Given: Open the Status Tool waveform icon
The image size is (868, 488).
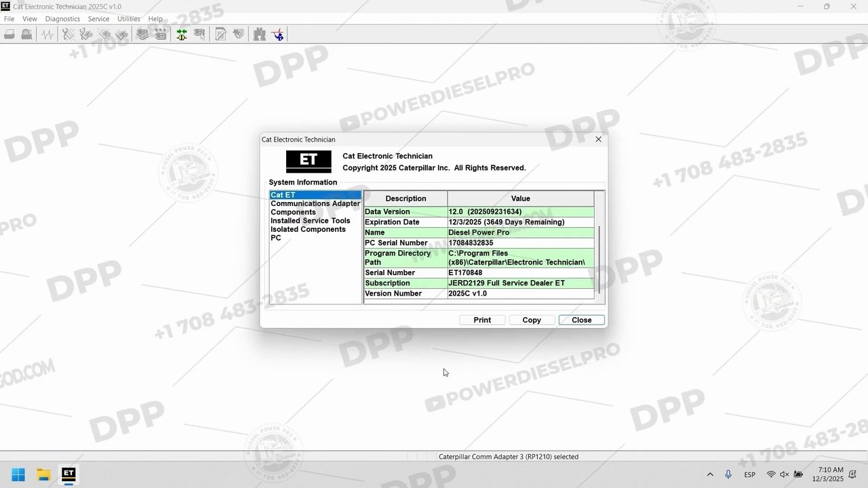Looking at the screenshot, I should [x=47, y=34].
